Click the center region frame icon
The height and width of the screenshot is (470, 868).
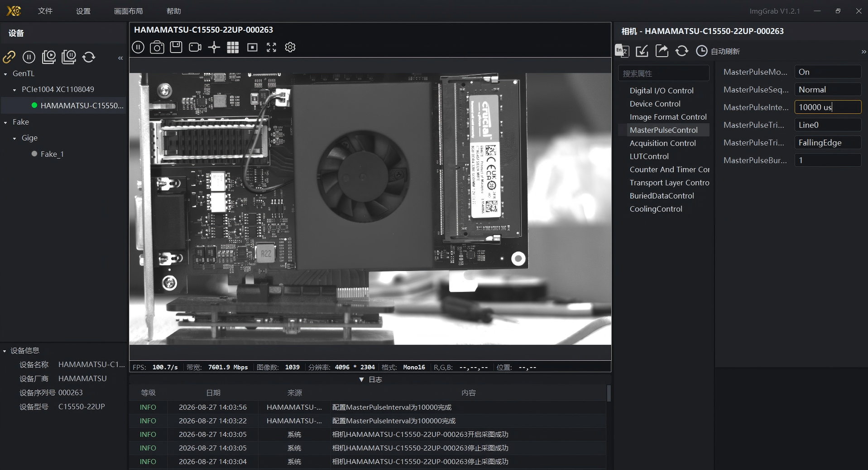pyautogui.click(x=252, y=47)
